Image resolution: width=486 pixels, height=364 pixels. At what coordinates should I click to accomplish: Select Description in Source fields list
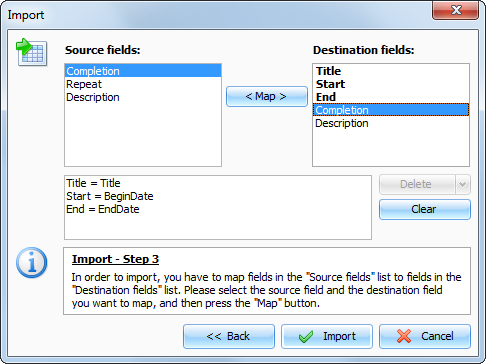(143, 97)
